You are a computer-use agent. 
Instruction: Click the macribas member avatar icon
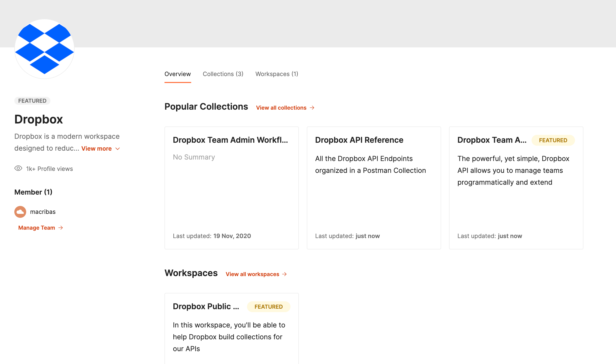click(x=20, y=212)
